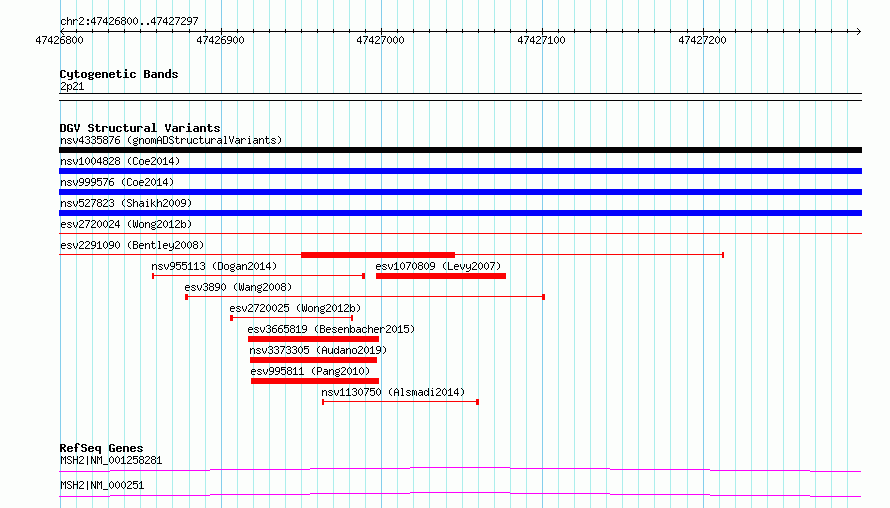The width and height of the screenshot is (890, 508).
Task: Click the red nsv3373305 variant bar
Action: 313,360
